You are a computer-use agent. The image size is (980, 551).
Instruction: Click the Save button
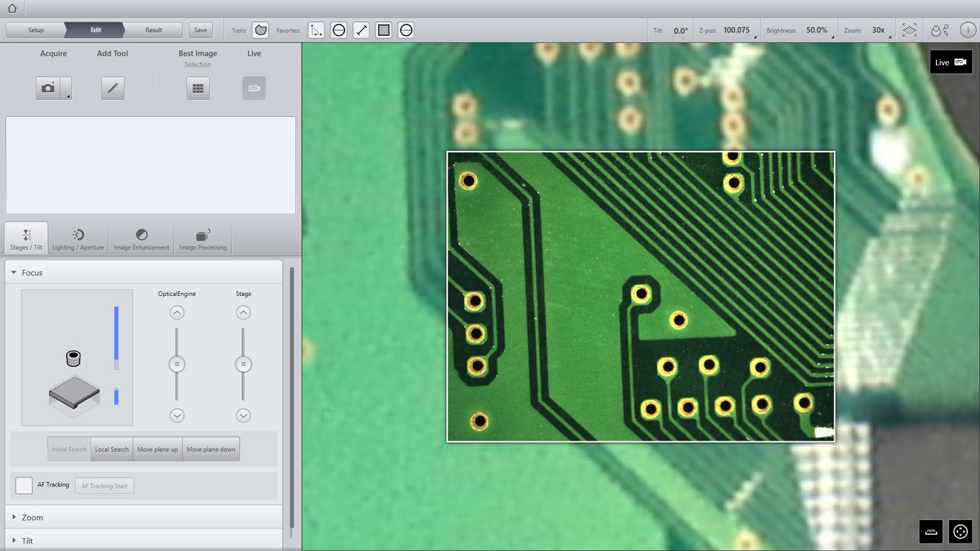coord(200,30)
